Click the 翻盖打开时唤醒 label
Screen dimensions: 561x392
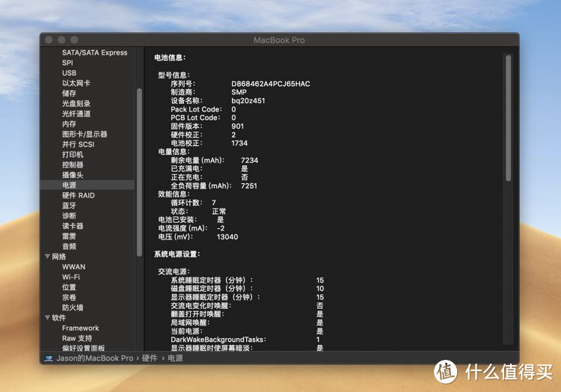click(197, 314)
